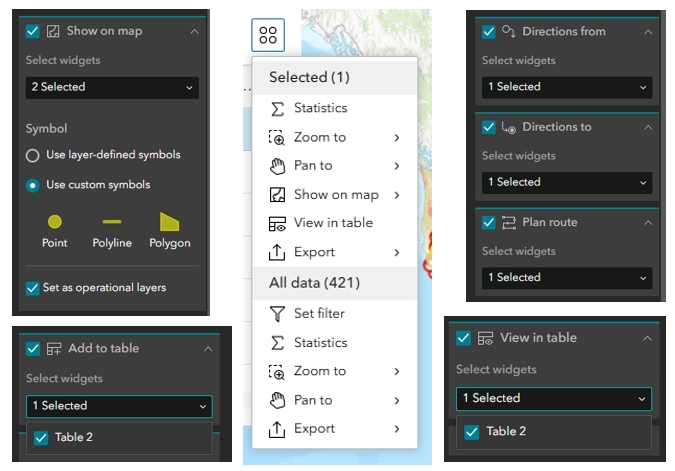Uncheck the Directions from action checkbox

(489, 32)
